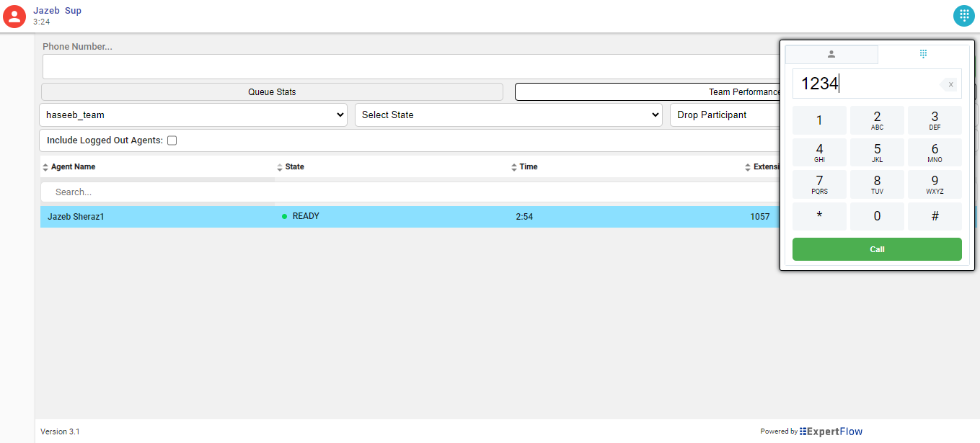Screen dimensions: 980x443
Task: Toggle the dialpad icon in top-right corner
Action: coord(963,15)
